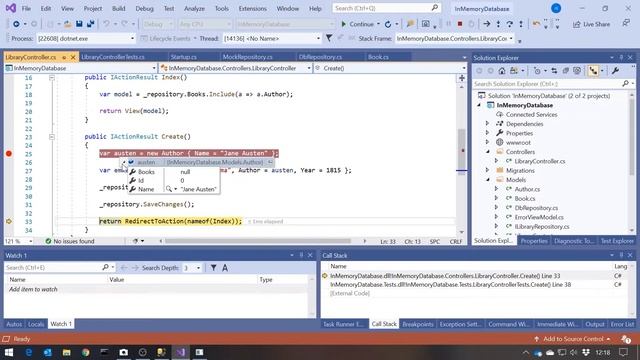
Task: Toggle the text format A in Watch
Action: [225, 268]
